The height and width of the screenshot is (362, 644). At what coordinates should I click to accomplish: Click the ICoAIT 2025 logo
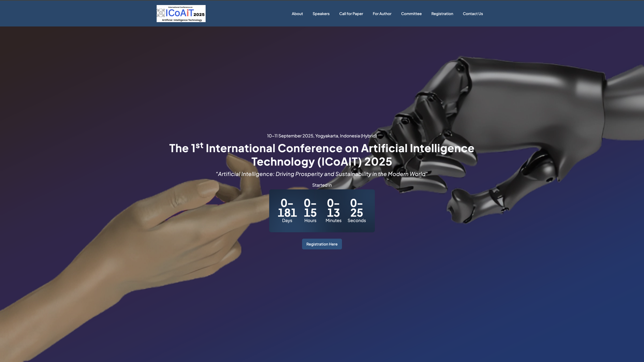tap(181, 13)
